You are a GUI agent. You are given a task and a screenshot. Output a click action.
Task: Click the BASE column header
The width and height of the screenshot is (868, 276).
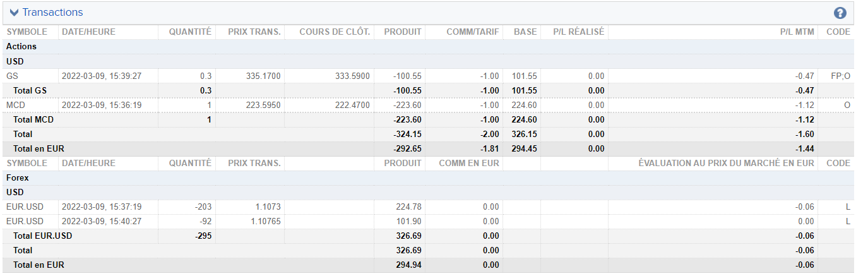[525, 32]
